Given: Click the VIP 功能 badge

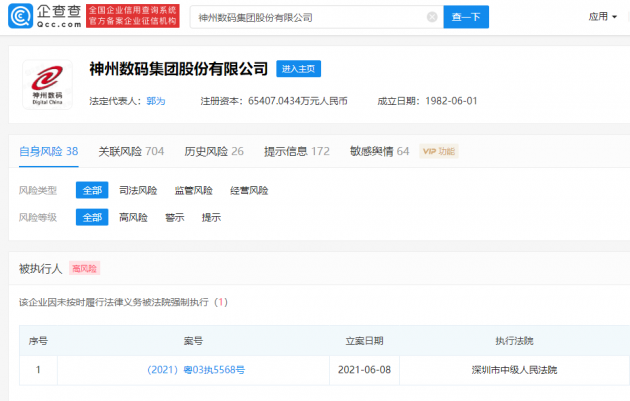Looking at the screenshot, I should pos(439,151).
